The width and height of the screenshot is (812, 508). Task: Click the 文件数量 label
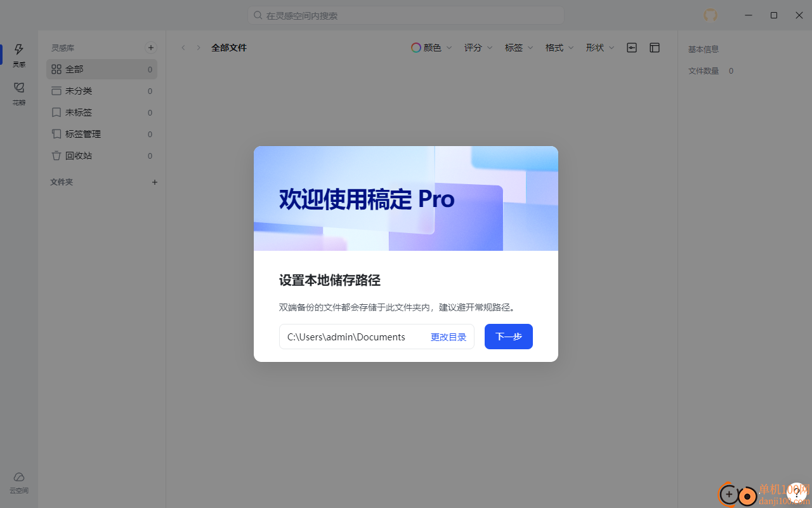click(704, 71)
